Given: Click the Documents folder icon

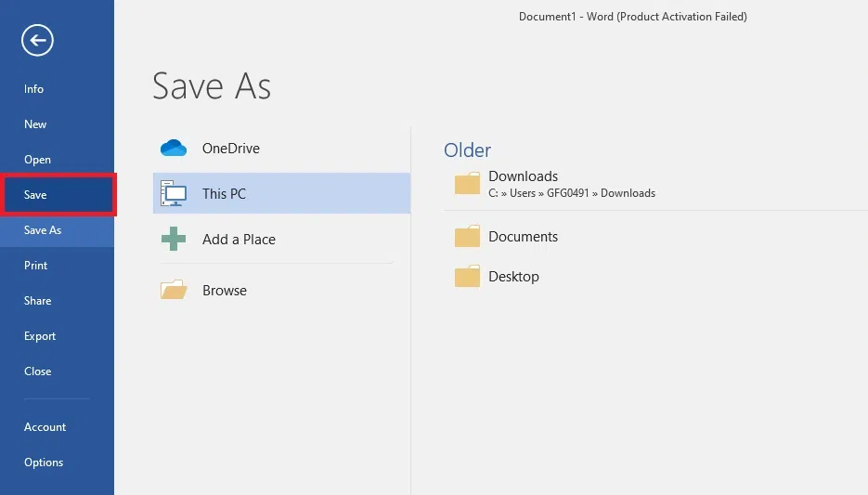Looking at the screenshot, I should (x=467, y=237).
